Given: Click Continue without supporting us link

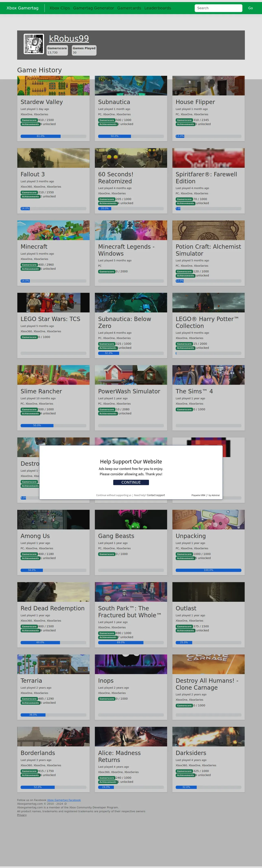Looking at the screenshot, I should [114, 495].
